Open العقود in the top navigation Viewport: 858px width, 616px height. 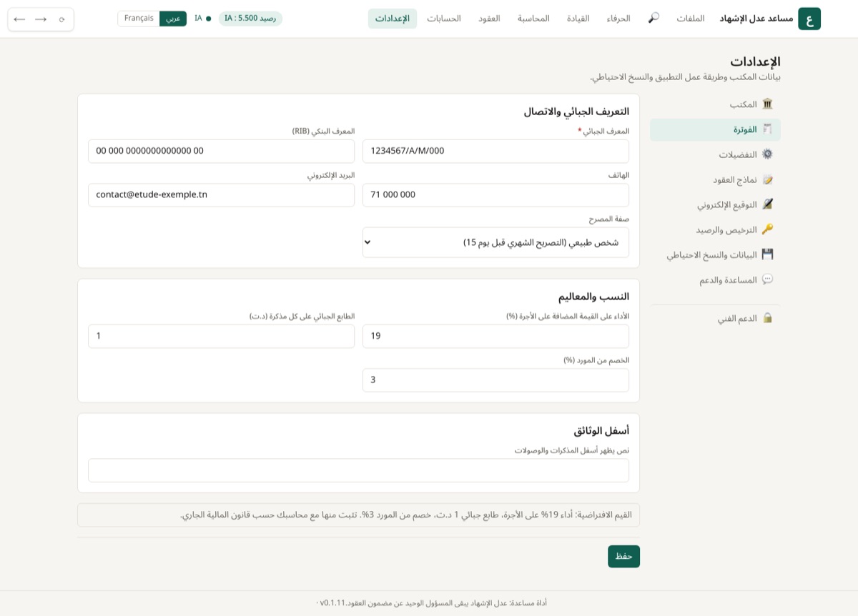489,19
